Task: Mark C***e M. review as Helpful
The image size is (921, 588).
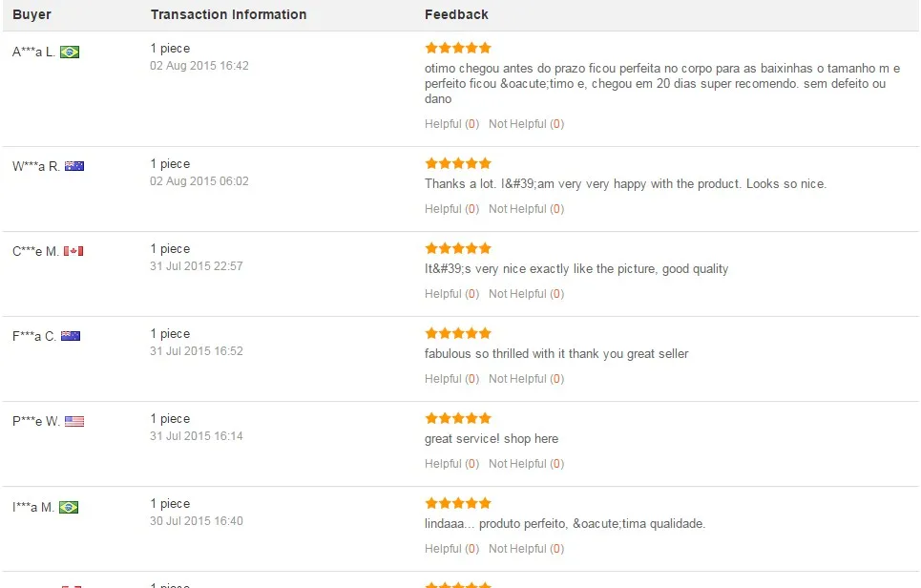Action: click(x=451, y=294)
